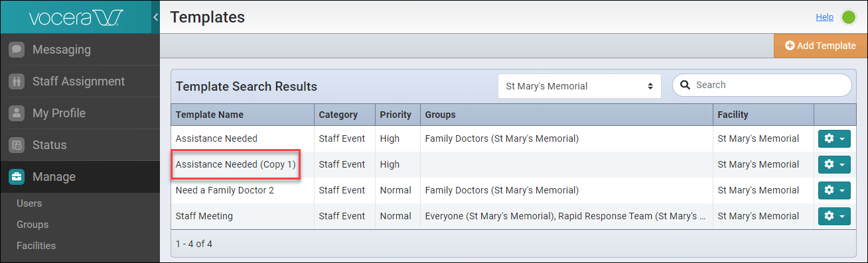
Task: Select the Assistance Needed (Copy 1) template
Action: coord(236,164)
